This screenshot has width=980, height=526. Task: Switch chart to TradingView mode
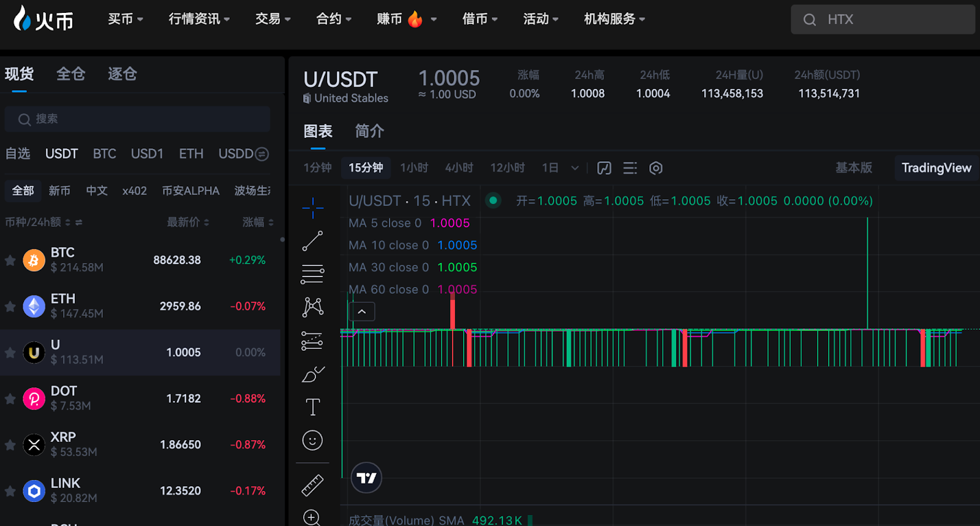pos(936,168)
